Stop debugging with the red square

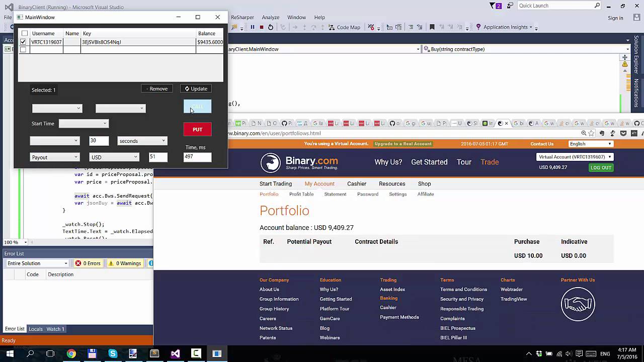pos(262,27)
